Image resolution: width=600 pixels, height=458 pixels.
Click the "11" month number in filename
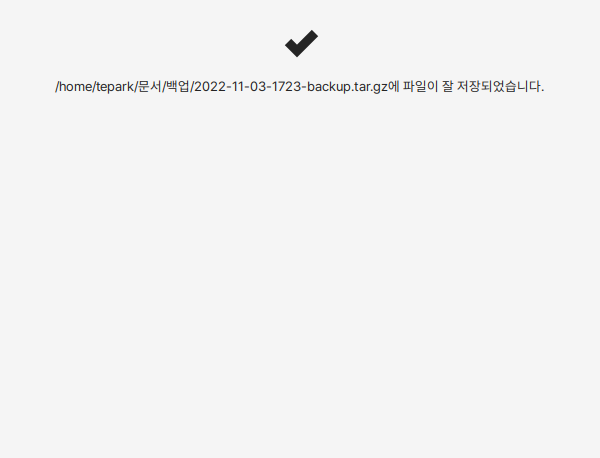[x=238, y=86]
